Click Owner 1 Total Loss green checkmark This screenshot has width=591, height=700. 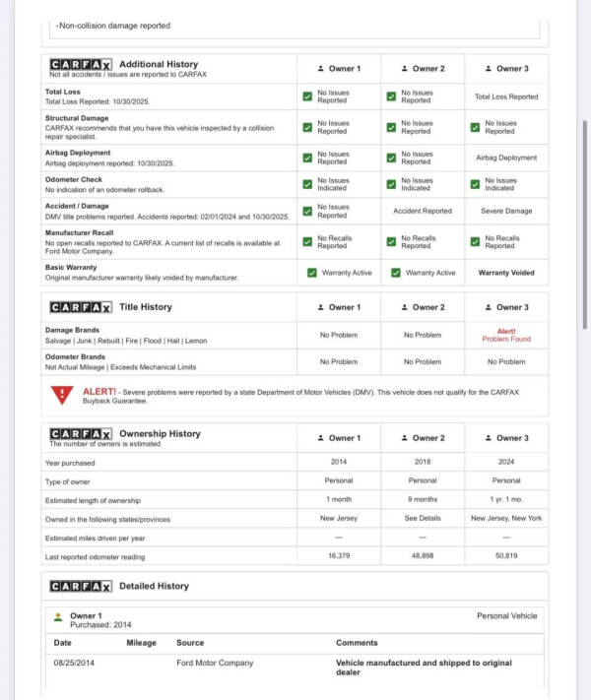click(x=307, y=96)
